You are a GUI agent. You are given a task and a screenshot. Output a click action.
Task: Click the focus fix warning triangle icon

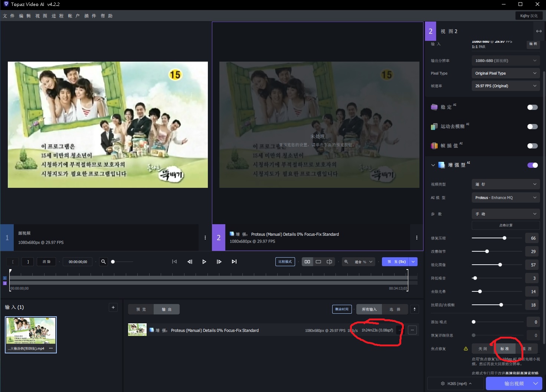click(x=465, y=349)
